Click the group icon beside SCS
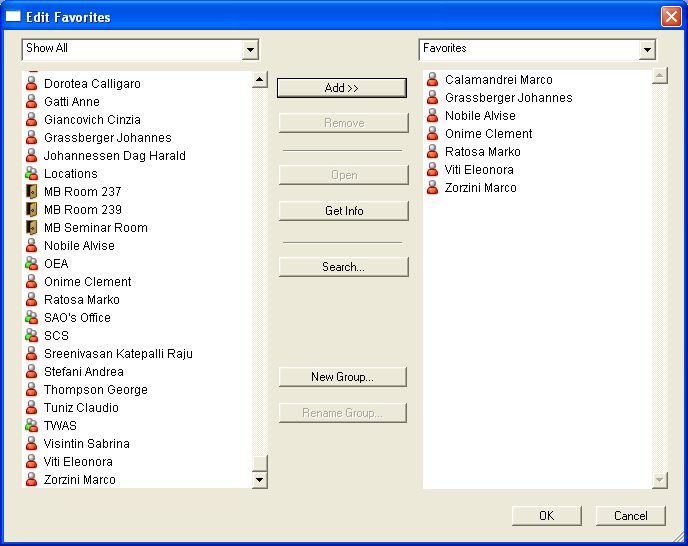Image resolution: width=688 pixels, height=546 pixels. click(x=32, y=335)
